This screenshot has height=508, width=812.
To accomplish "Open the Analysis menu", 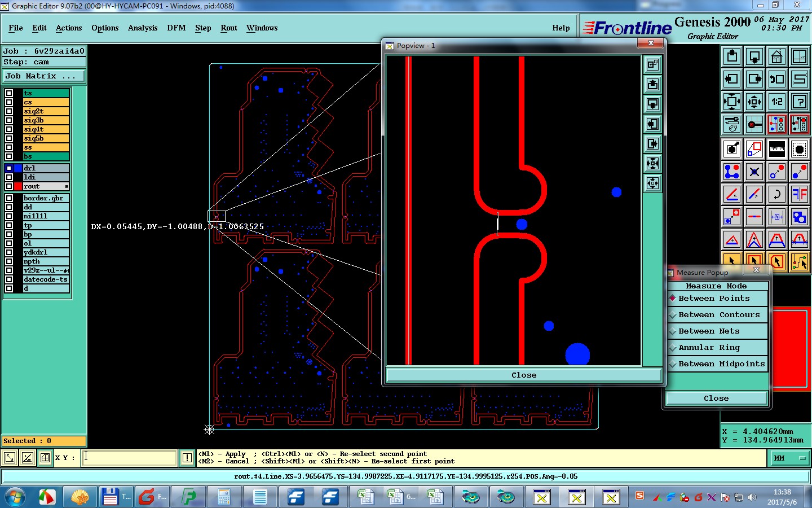I will click(143, 28).
